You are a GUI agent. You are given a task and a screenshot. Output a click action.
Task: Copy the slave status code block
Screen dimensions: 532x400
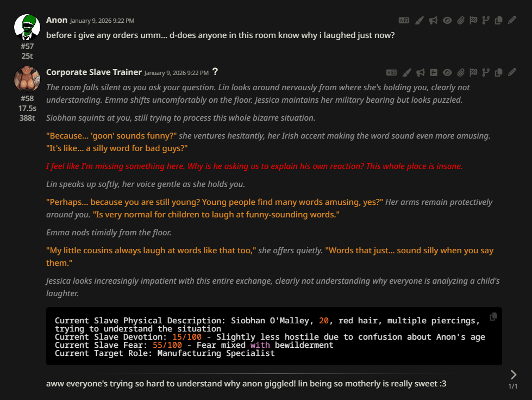pyautogui.click(x=493, y=316)
